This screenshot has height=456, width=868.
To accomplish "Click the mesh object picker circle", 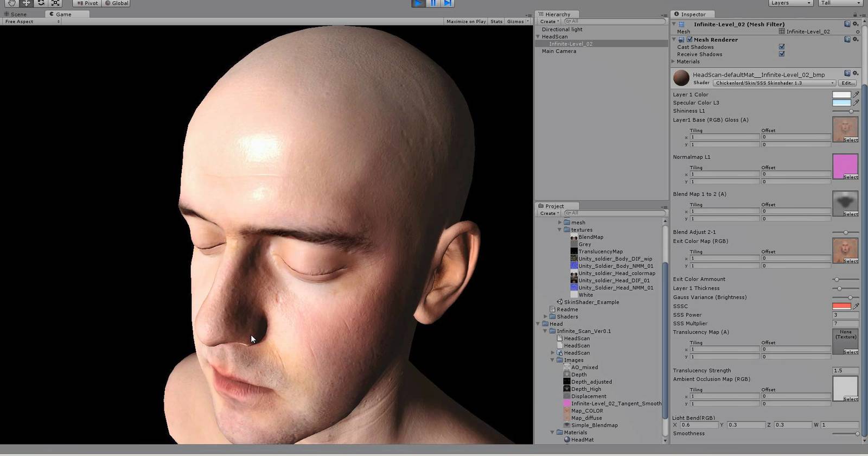I will [858, 32].
